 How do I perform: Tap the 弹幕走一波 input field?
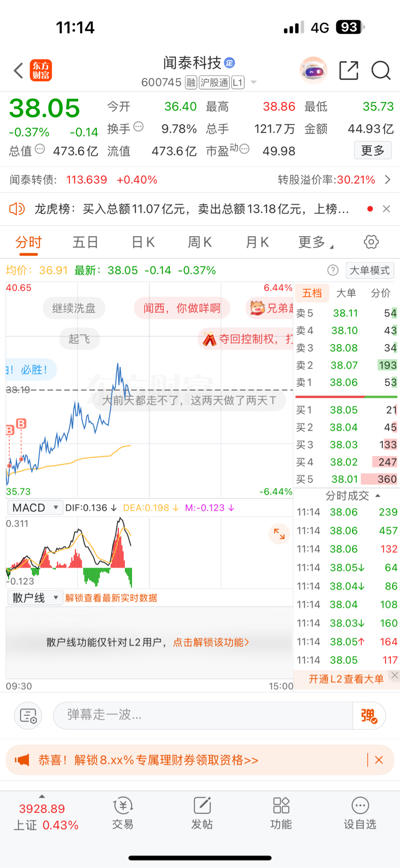pos(203,715)
